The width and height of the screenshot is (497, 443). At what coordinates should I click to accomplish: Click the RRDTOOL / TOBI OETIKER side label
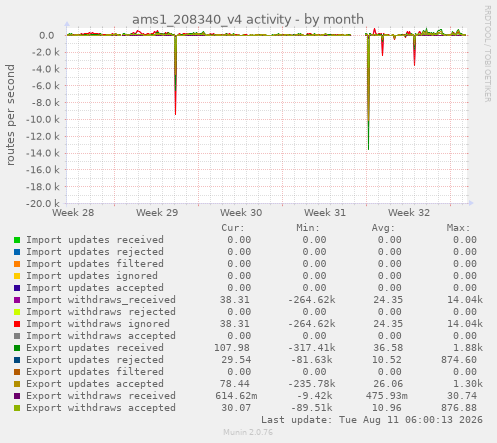(487, 53)
